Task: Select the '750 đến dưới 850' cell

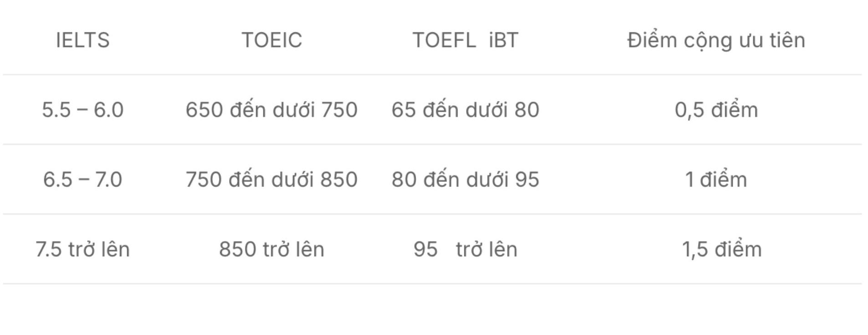Action: pos(272,179)
